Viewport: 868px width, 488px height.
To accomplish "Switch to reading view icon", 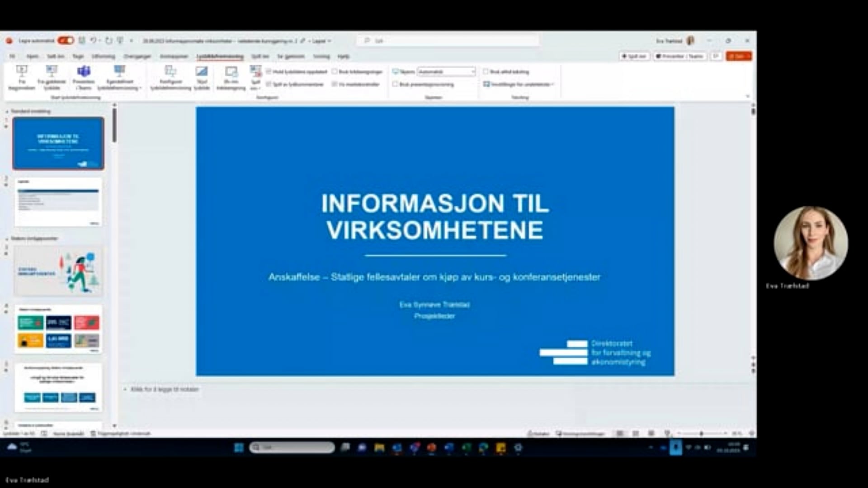I will [651, 433].
